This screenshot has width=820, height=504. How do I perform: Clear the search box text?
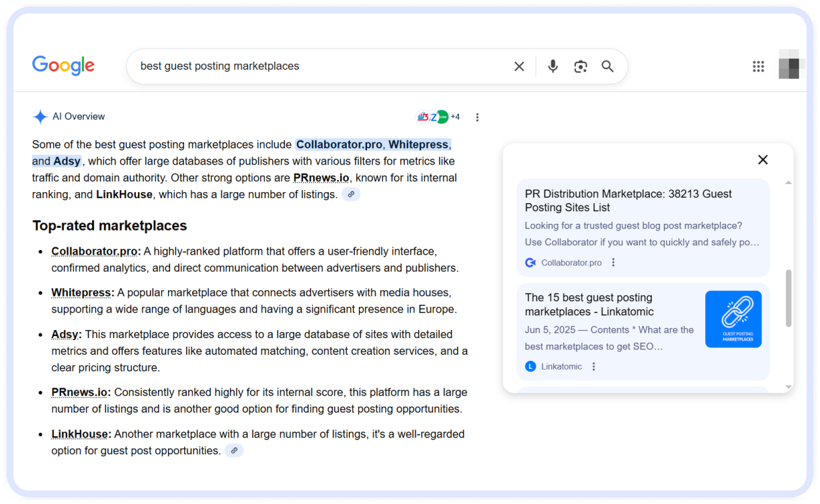click(x=519, y=67)
